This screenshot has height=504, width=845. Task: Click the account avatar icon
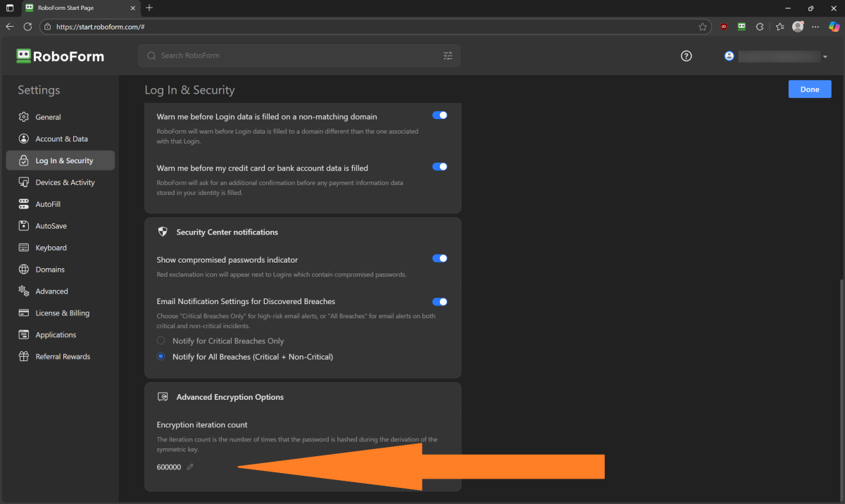pyautogui.click(x=730, y=56)
